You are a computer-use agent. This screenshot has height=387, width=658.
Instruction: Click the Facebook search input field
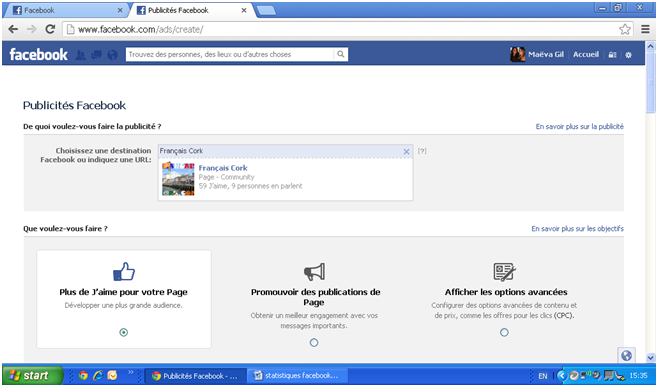[230, 54]
